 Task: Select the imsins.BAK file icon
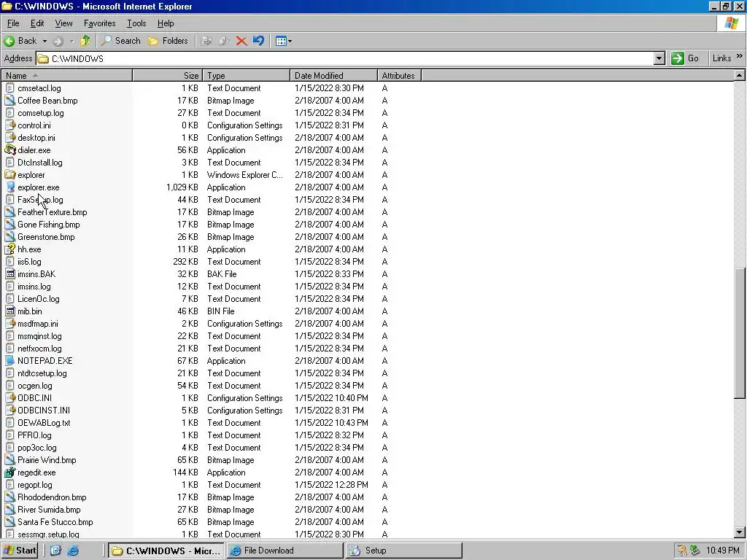(10, 274)
